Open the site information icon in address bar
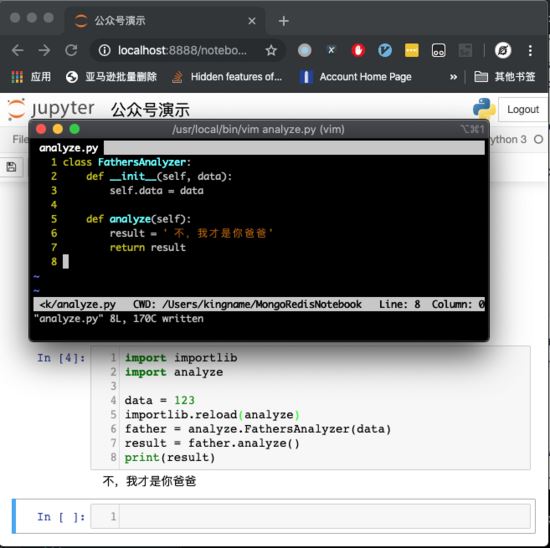Viewport: 550px width, 548px height. [x=104, y=51]
